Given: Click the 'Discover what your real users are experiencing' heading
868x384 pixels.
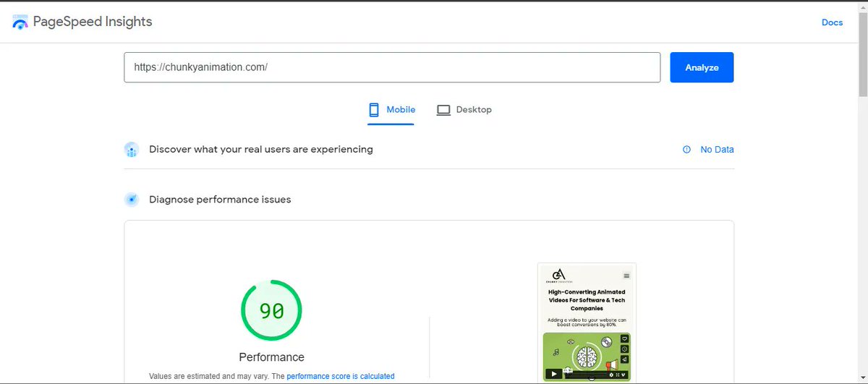Looking at the screenshot, I should pyautogui.click(x=261, y=149).
